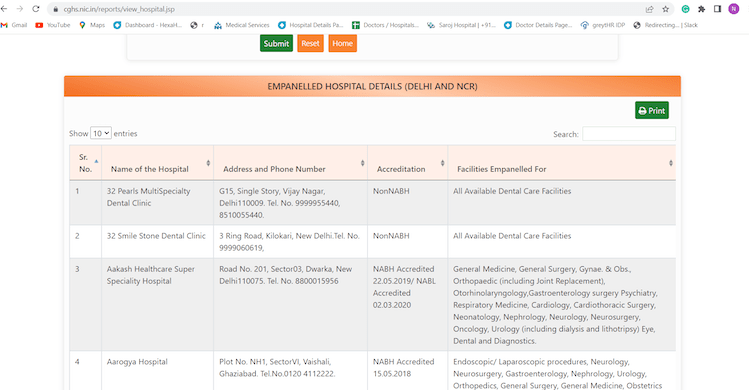The width and height of the screenshot is (749, 390).
Task: Click the EMPANELLED HOSPITAL DETAILS heading
Action: [372, 87]
